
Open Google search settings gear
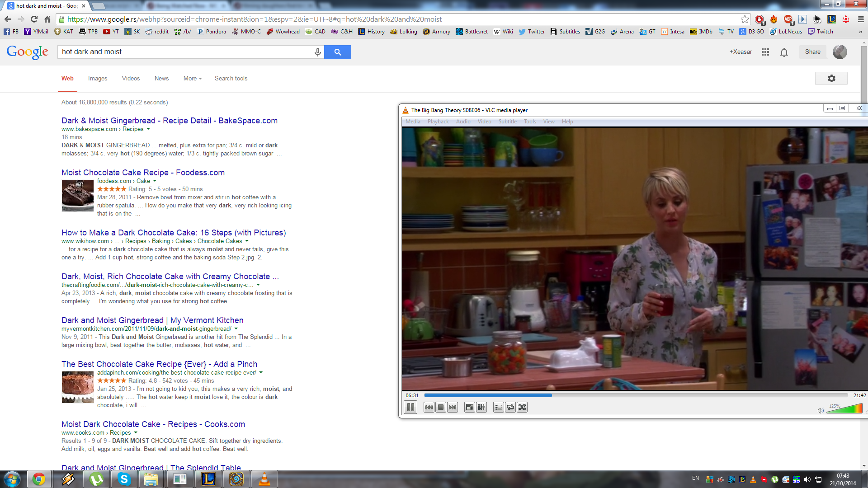coord(831,79)
